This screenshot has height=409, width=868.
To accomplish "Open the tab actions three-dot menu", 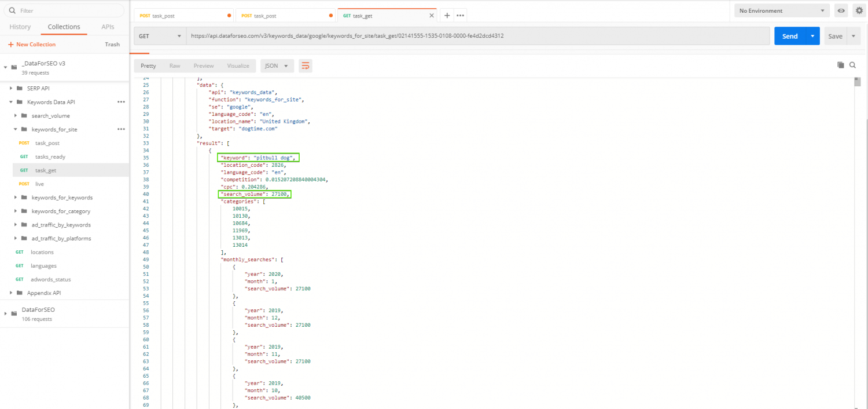I will pyautogui.click(x=460, y=14).
